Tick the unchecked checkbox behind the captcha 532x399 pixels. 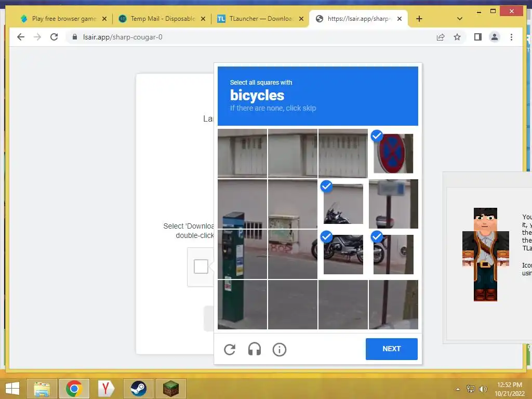201,267
